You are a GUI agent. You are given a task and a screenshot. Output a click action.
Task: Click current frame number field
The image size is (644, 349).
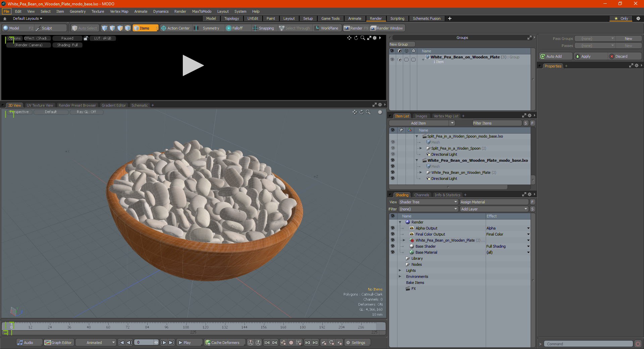(145, 343)
